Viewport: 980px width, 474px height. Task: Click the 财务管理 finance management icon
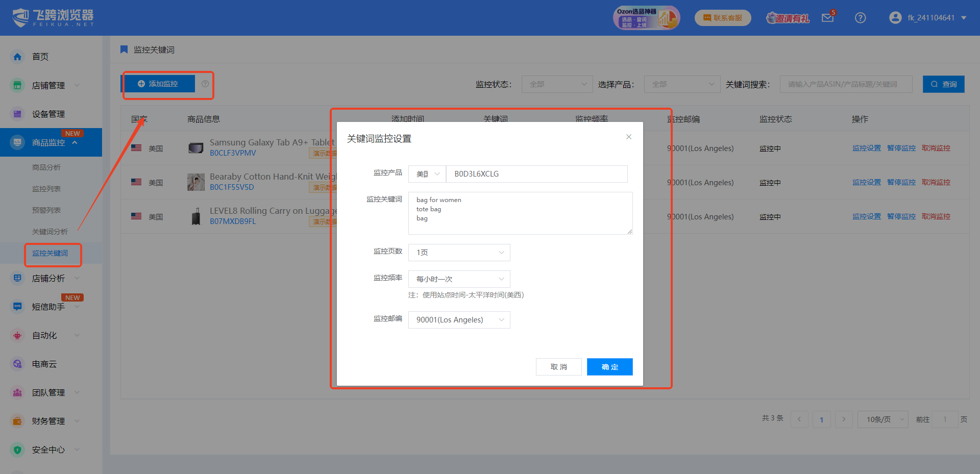click(x=17, y=421)
